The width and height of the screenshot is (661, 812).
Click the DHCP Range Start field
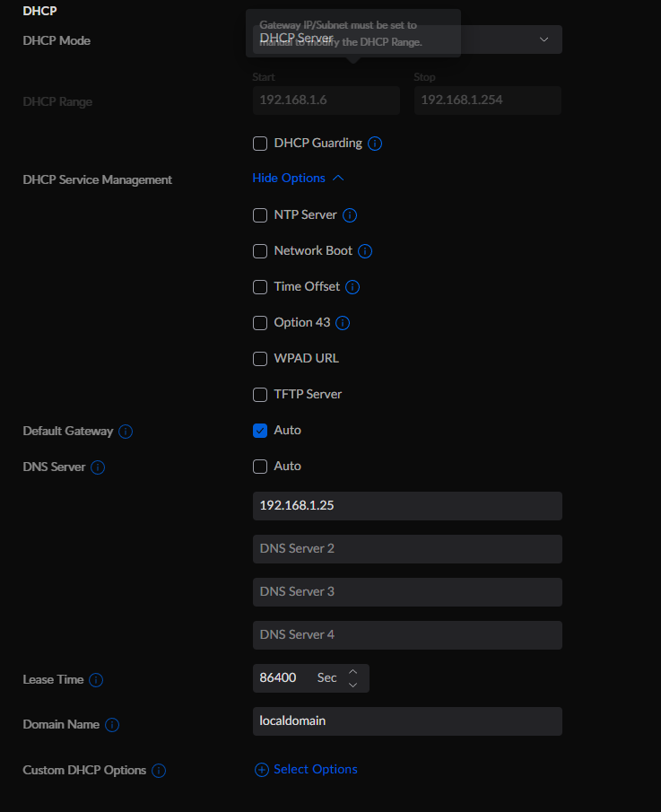point(326,100)
